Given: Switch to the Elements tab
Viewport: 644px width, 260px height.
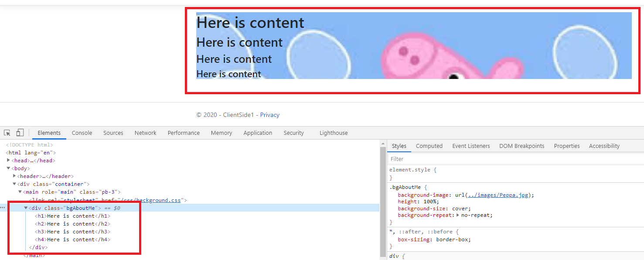Looking at the screenshot, I should pyautogui.click(x=49, y=133).
